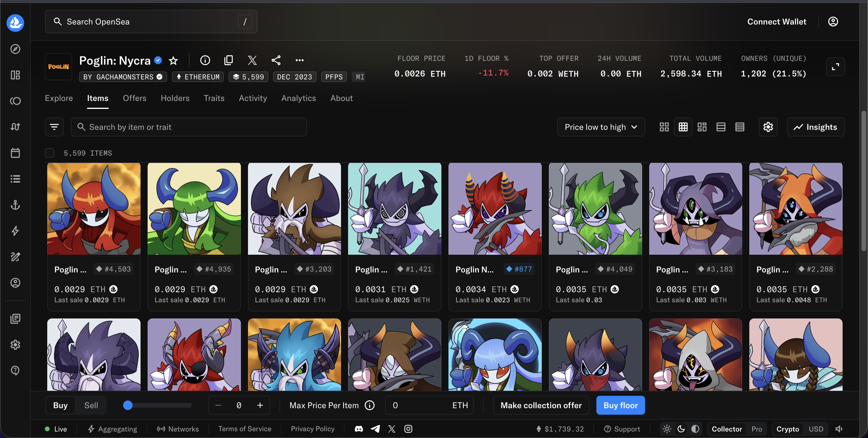This screenshot has width=868, height=438.
Task: Open Poglin item #877 thumbnail
Action: 495,209
